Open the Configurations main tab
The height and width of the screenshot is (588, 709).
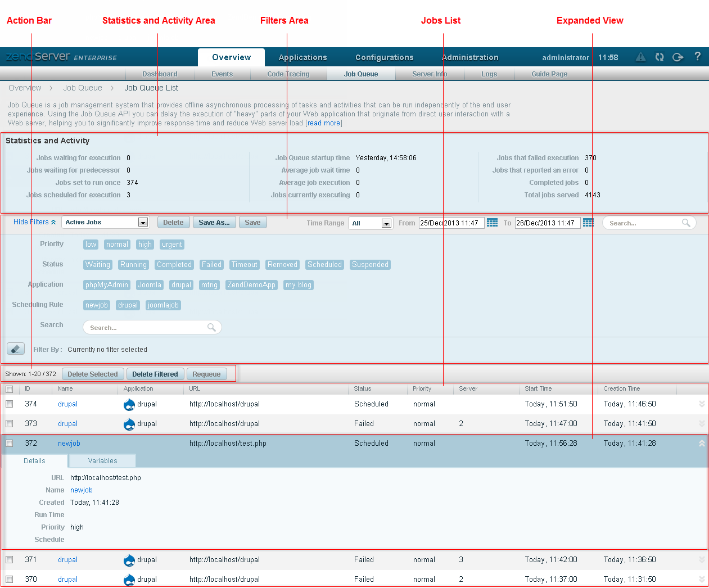pos(384,57)
